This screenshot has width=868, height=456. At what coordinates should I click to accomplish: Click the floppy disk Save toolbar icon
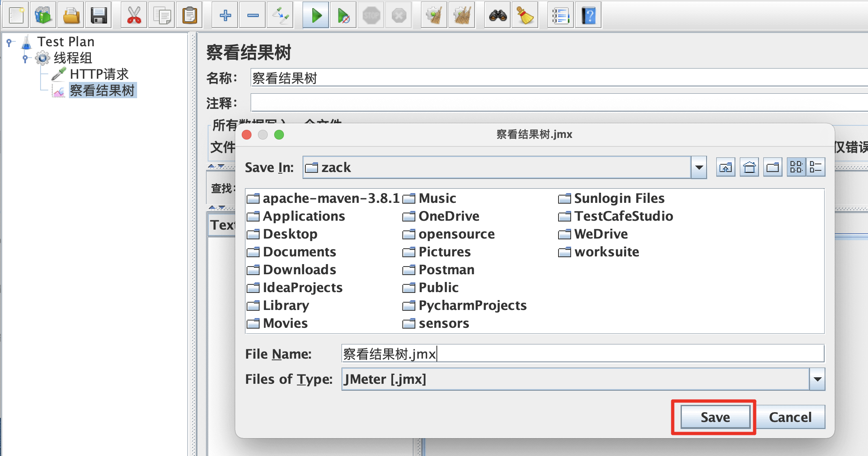[99, 16]
